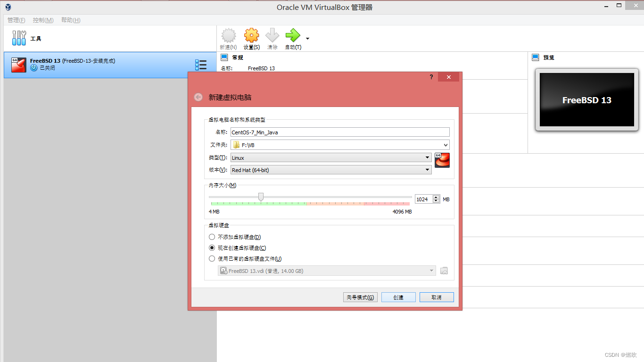This screenshot has width=644, height=362.
Task: Click the Red Hat OS type icon
Action: coord(442,160)
